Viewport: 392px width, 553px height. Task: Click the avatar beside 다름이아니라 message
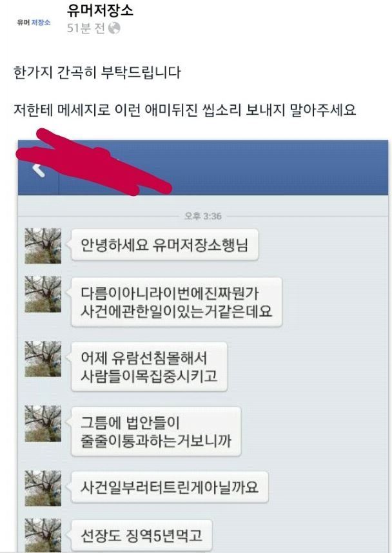pos(43,294)
